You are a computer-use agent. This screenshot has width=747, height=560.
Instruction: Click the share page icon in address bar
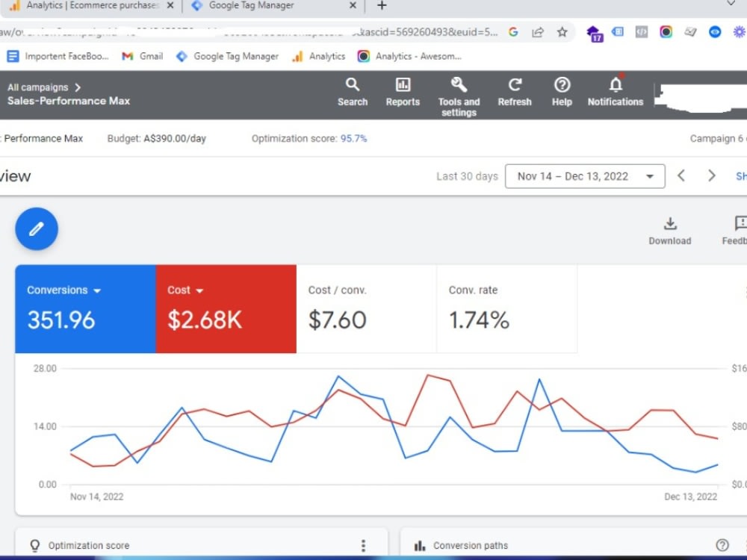tap(538, 32)
